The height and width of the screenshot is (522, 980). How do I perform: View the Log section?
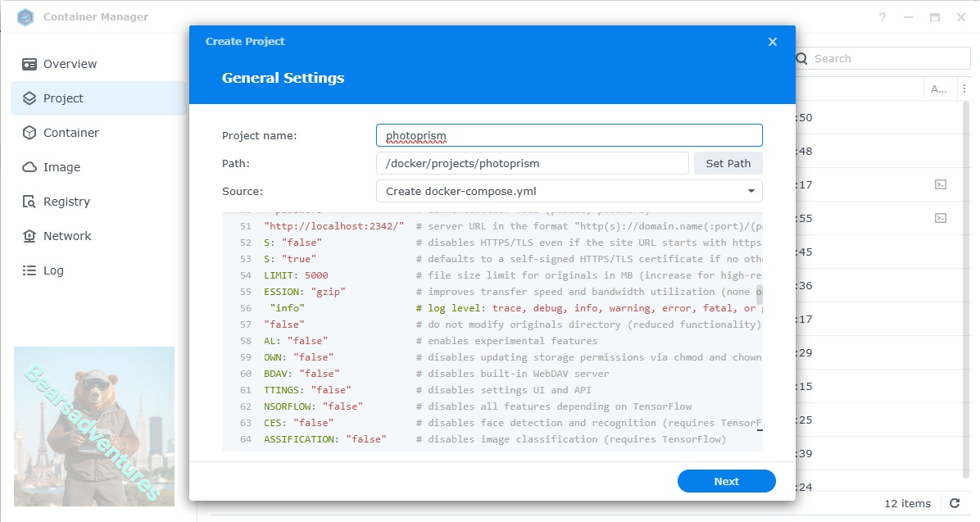pyautogui.click(x=53, y=270)
